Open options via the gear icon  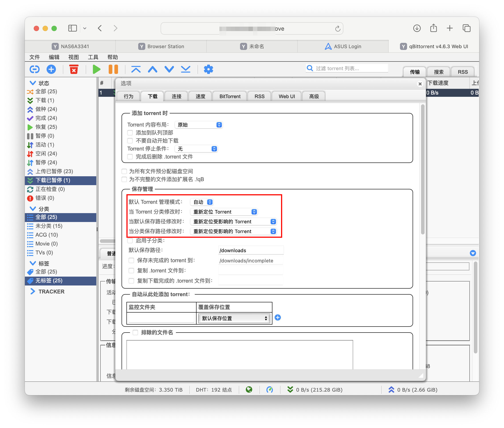[208, 69]
